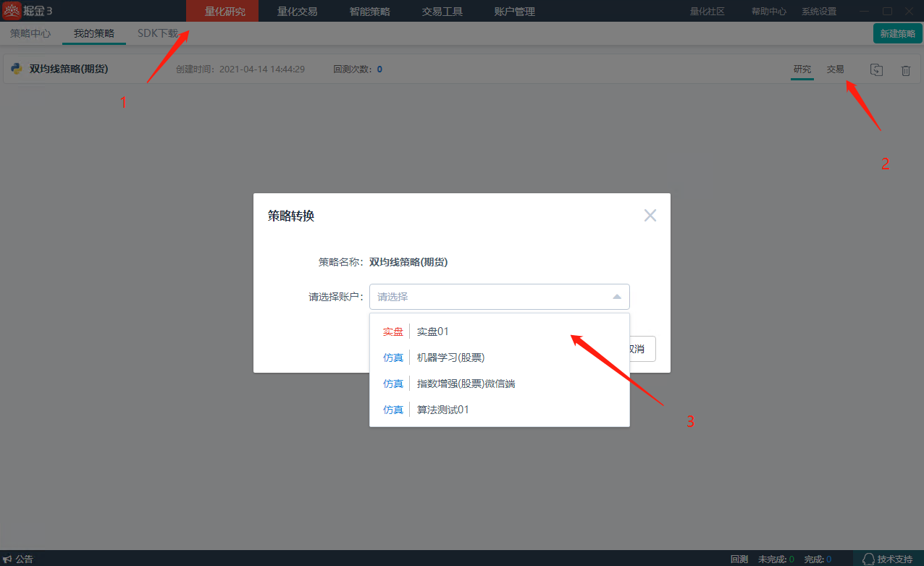
Task: Open the SDK下载 tab
Action: (157, 33)
